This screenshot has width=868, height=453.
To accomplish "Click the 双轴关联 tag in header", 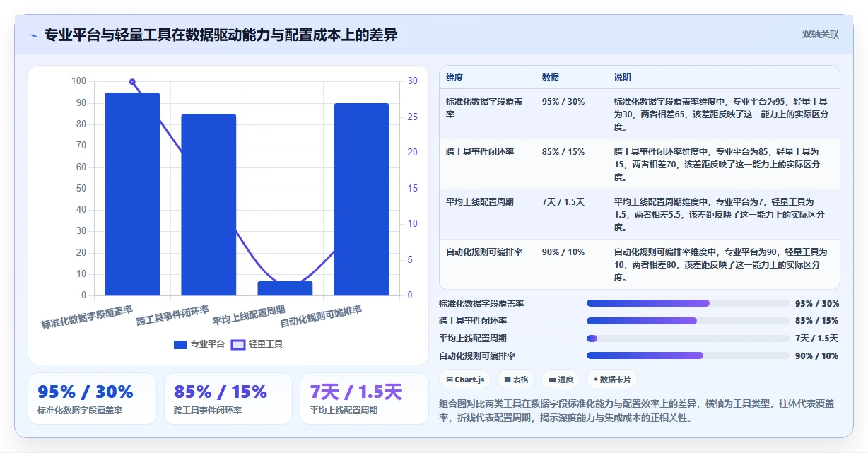I will 820,35.
